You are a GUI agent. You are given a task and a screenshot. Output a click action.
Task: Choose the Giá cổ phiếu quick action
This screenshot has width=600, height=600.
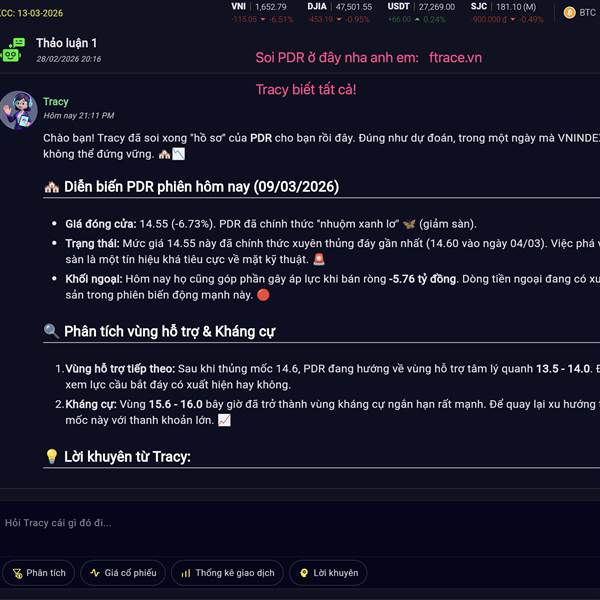123,573
